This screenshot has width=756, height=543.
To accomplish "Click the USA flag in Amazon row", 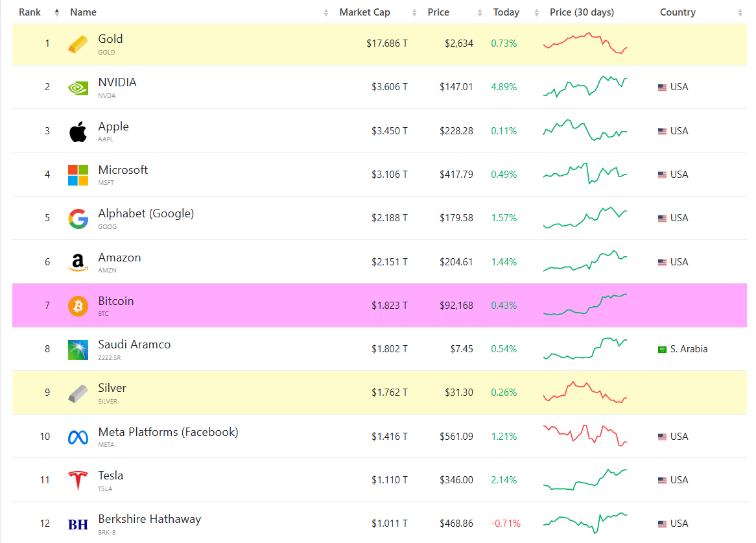I will click(662, 262).
